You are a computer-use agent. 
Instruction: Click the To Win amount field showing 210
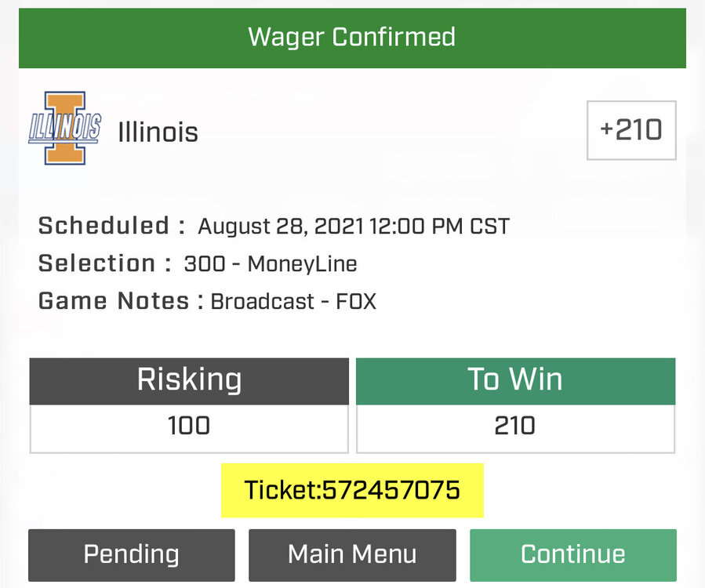[515, 426]
